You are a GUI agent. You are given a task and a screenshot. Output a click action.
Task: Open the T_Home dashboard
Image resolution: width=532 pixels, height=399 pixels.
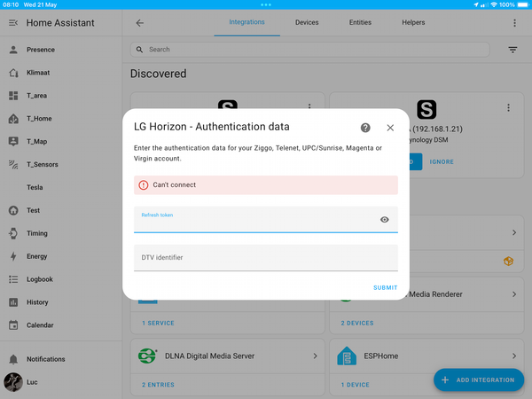(x=60, y=119)
